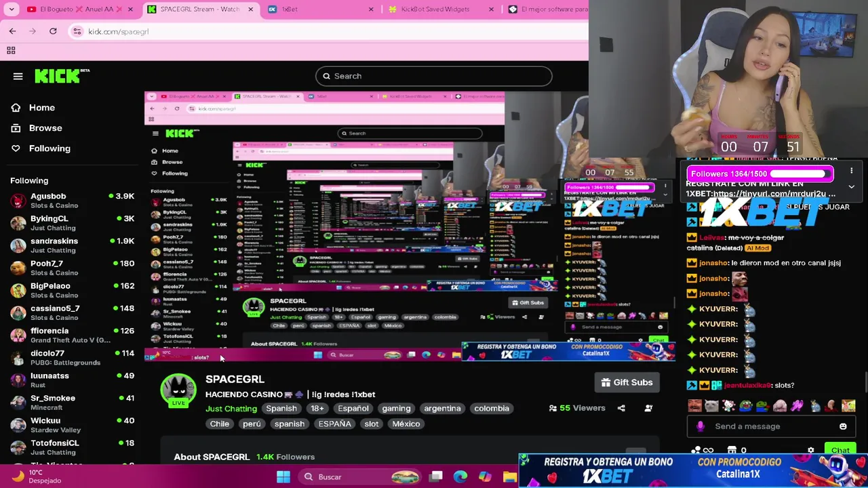
Task: Open site info icon in address bar
Action: (x=77, y=31)
